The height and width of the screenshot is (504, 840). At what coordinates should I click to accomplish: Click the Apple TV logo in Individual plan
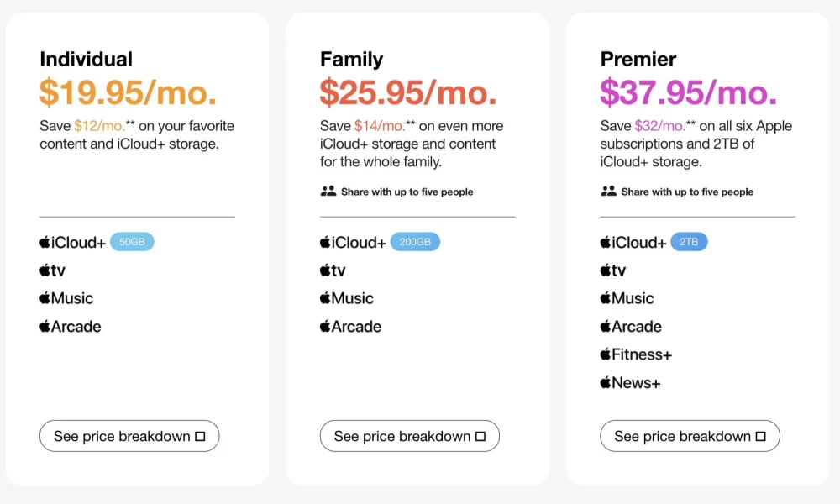(x=52, y=270)
